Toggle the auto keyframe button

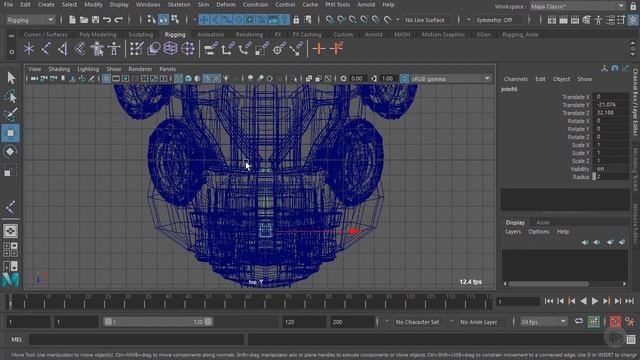(615, 322)
